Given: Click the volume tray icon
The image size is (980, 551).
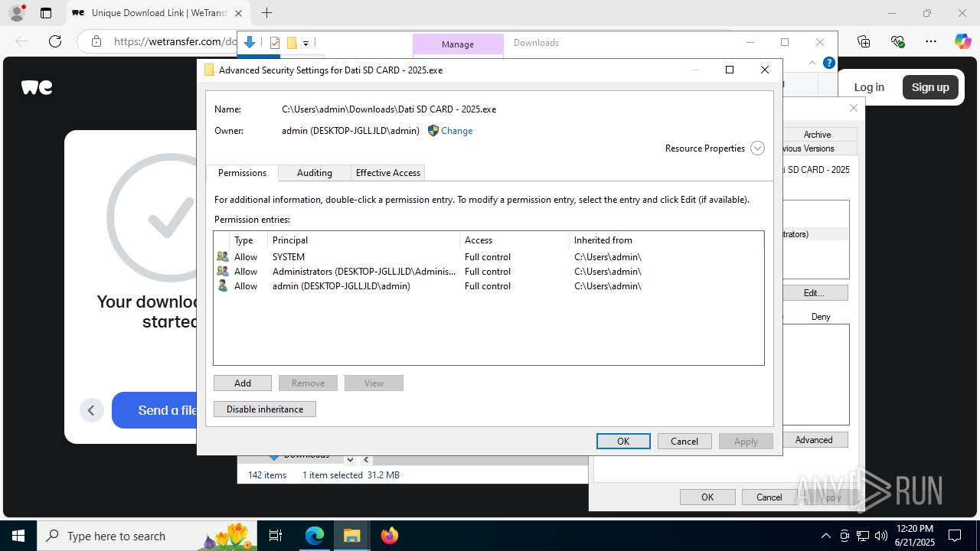Looking at the screenshot, I should (x=881, y=536).
